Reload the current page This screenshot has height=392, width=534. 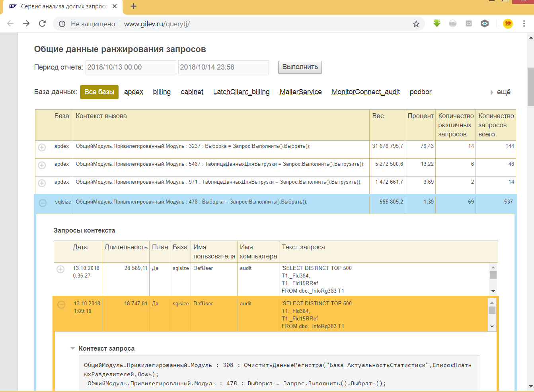42,24
